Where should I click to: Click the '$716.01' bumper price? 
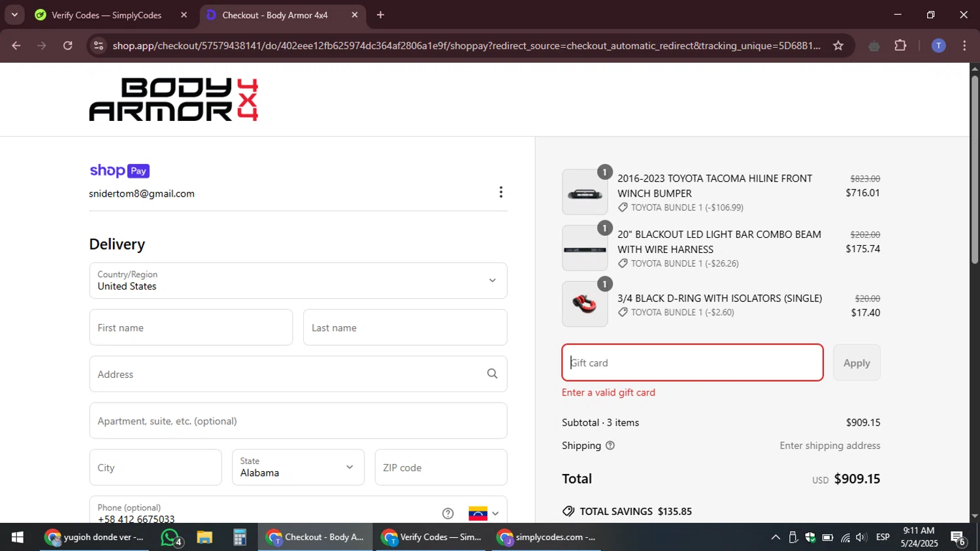(x=862, y=193)
